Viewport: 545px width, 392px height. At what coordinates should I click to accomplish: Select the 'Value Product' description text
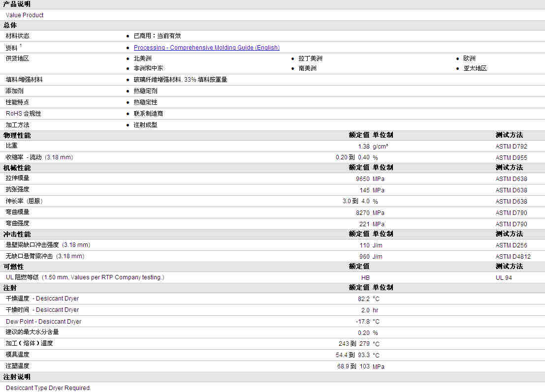click(x=25, y=15)
